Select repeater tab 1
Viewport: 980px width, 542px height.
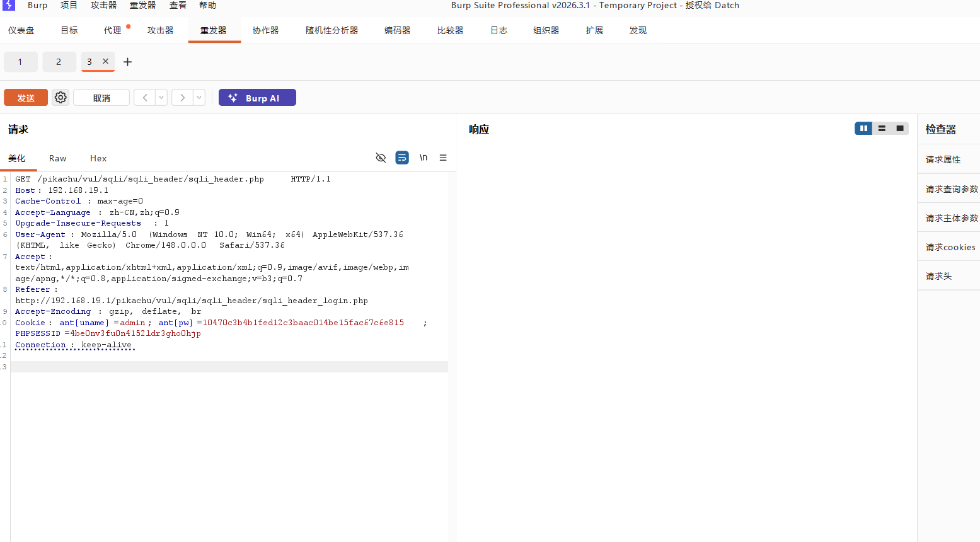click(20, 62)
